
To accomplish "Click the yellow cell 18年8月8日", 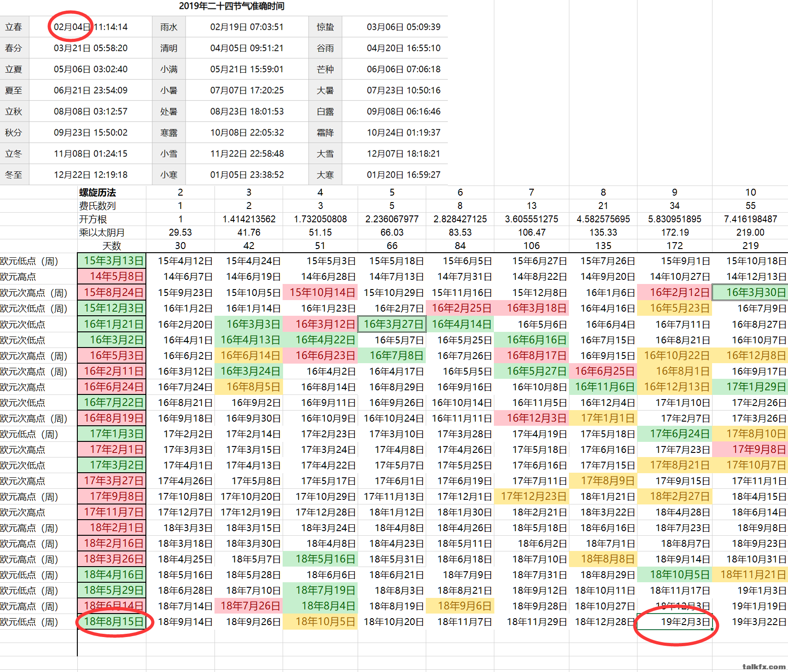I will (603, 559).
